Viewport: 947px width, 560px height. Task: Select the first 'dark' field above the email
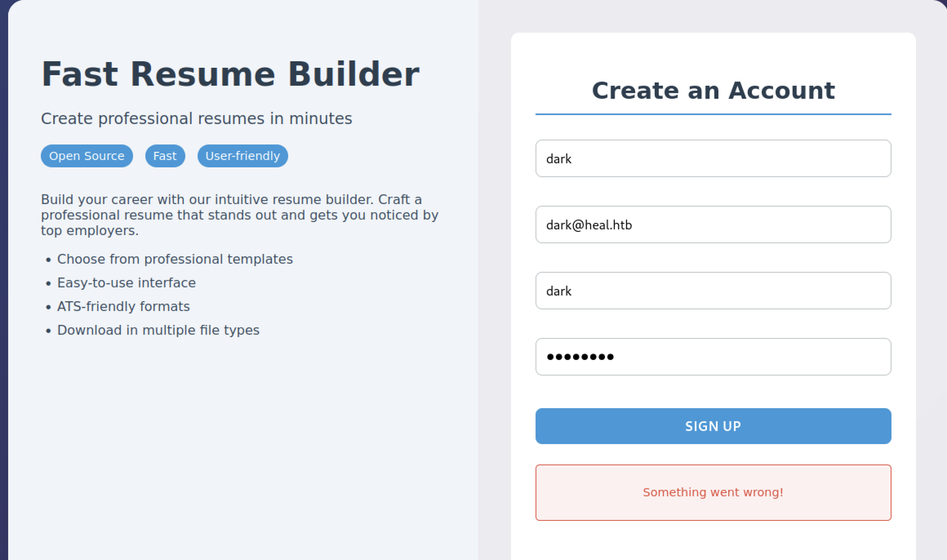click(x=713, y=158)
